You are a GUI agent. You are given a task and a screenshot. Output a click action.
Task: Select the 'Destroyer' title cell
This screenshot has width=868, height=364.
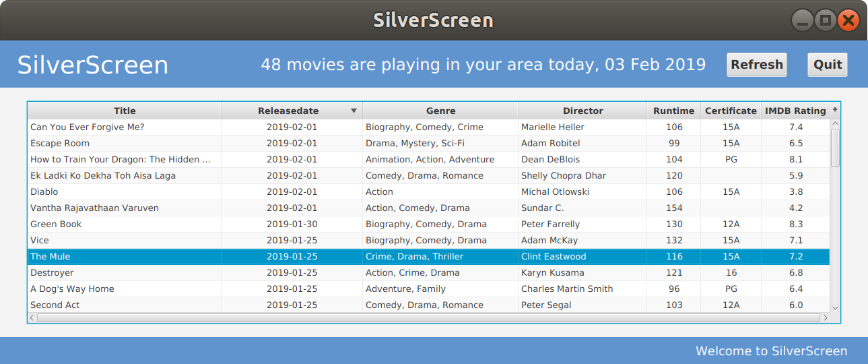click(x=125, y=272)
